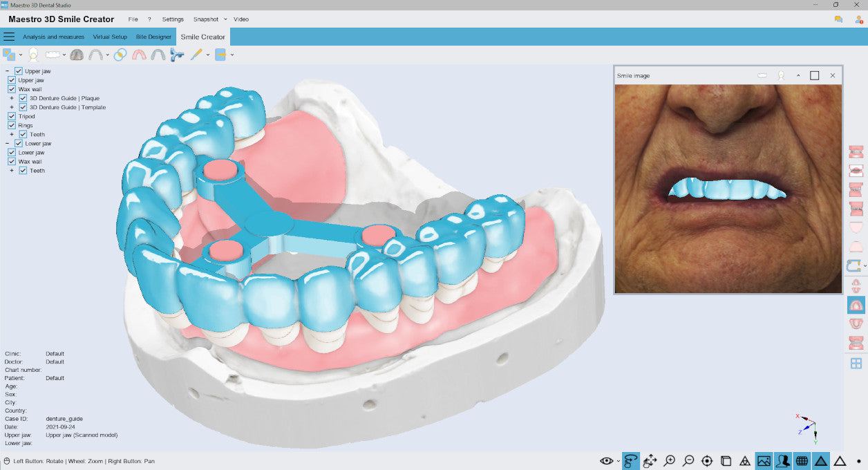The image size is (868, 470).
Task: Open dropdown beside the export arrow icon
Action: (x=232, y=55)
